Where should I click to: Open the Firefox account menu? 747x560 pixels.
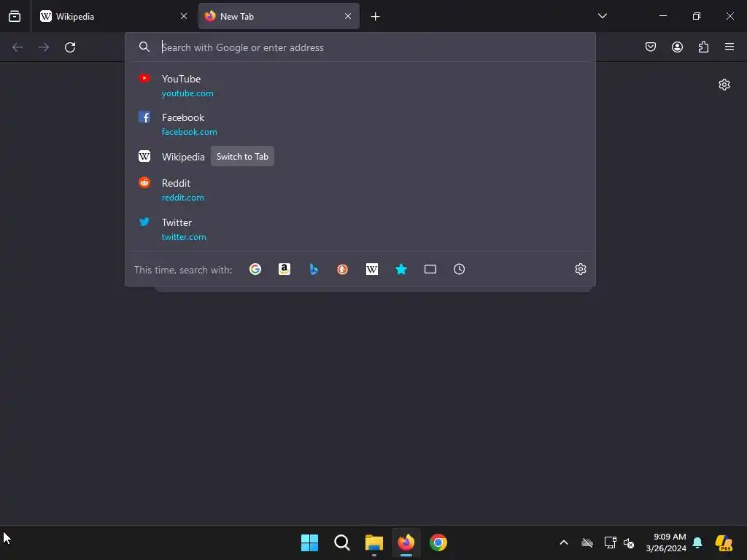(x=677, y=47)
